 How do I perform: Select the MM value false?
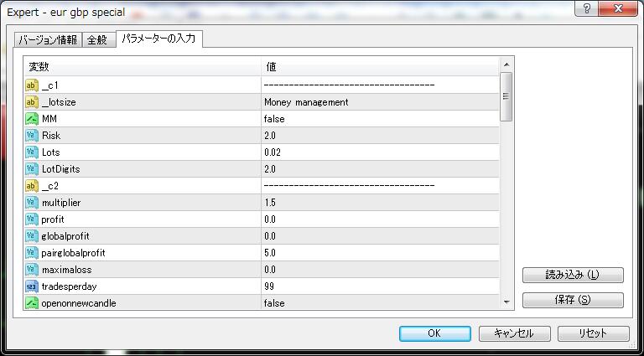click(x=274, y=119)
